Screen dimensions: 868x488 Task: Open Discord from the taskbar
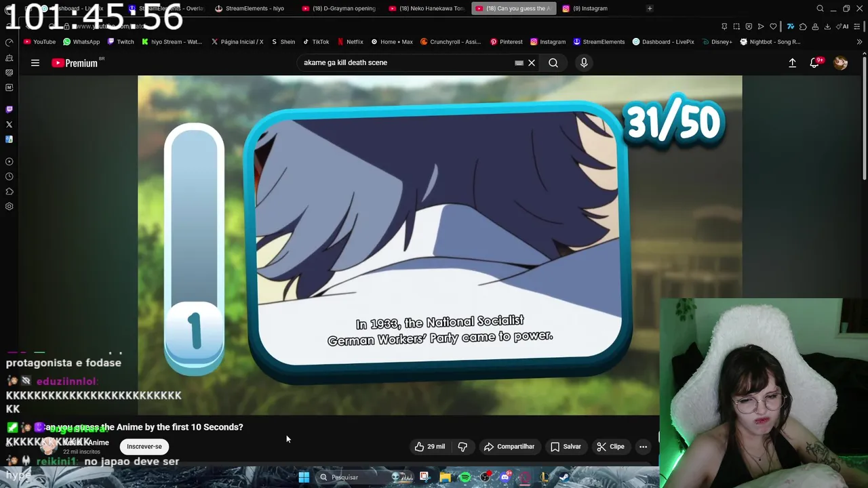[x=505, y=477]
